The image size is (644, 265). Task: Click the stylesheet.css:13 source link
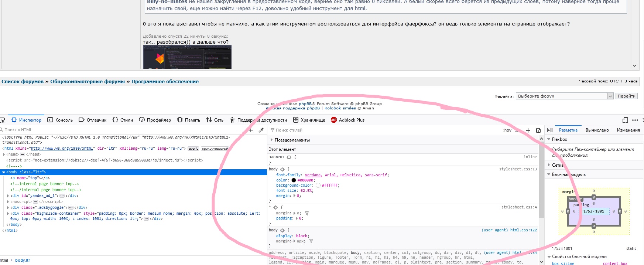518,169
